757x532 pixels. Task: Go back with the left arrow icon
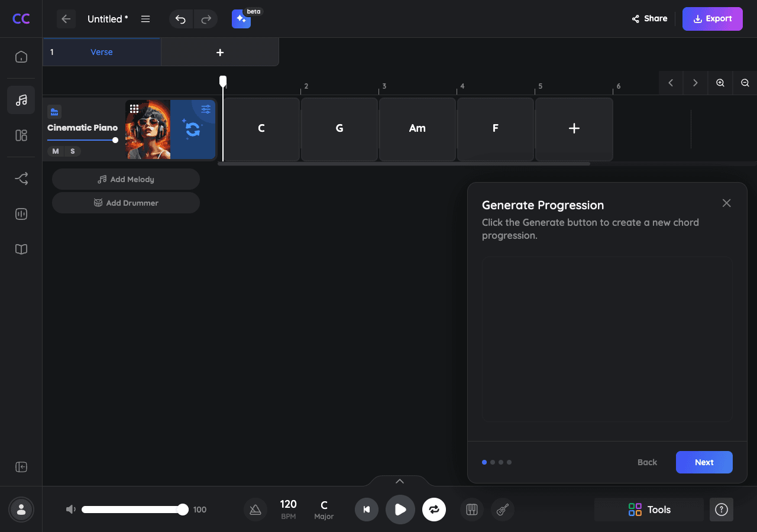click(x=66, y=19)
